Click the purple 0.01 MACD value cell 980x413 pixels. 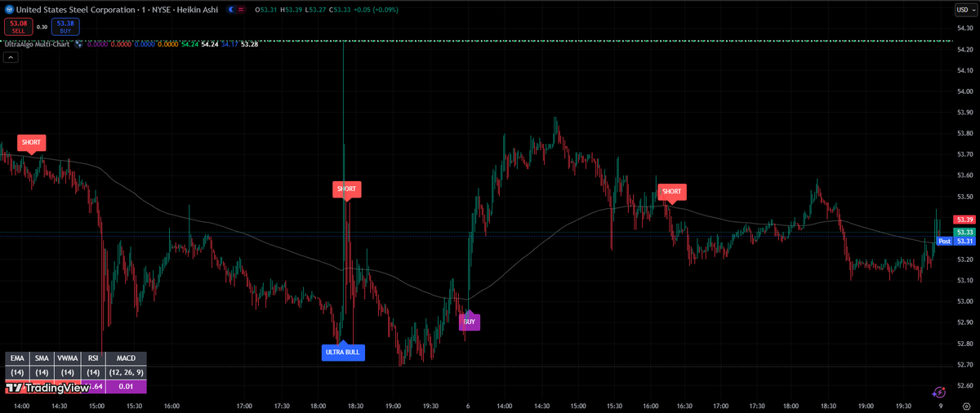126,386
